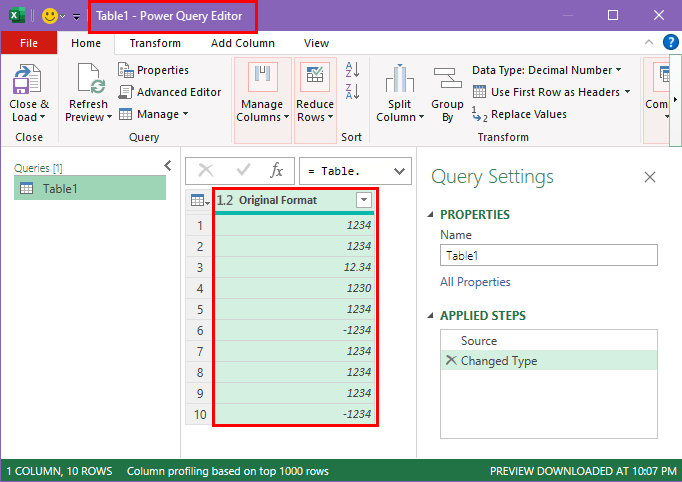Click the Group By icon
This screenshot has width=682, height=482.
[448, 79]
